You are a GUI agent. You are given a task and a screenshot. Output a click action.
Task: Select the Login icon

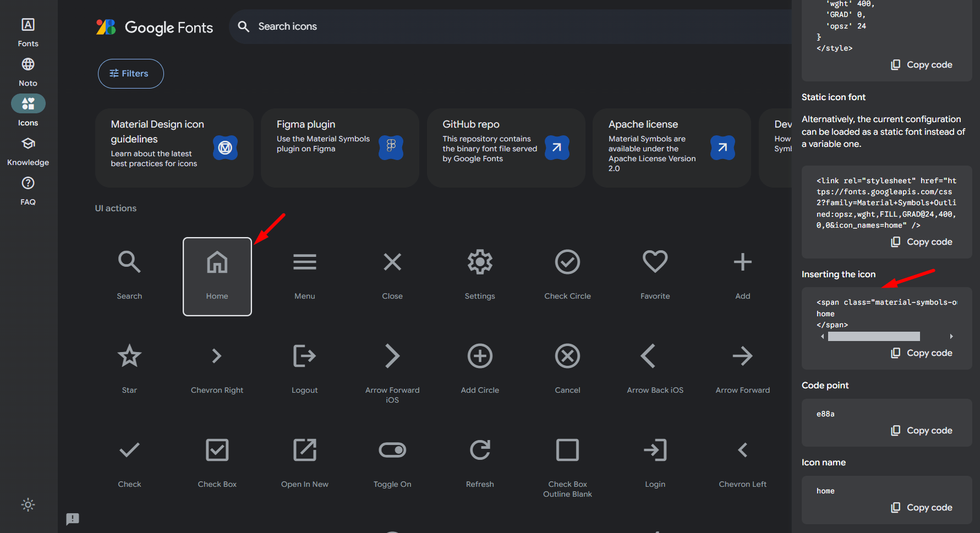pyautogui.click(x=655, y=464)
